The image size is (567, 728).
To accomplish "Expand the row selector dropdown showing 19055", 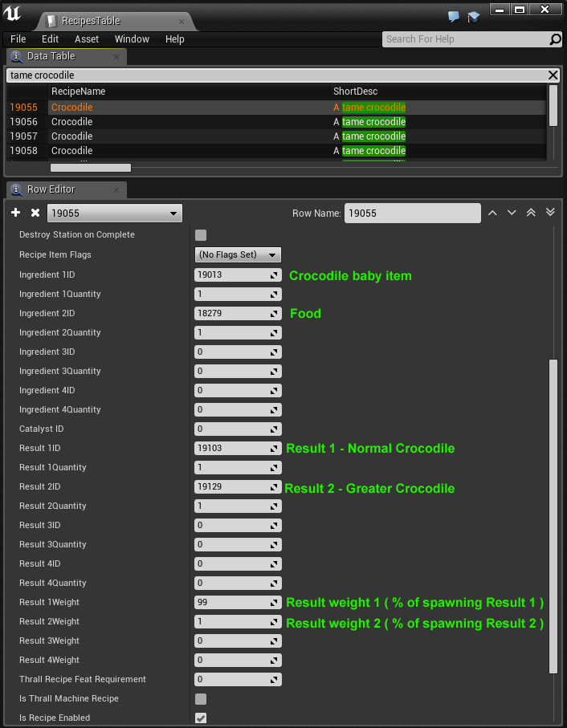I will coord(114,214).
